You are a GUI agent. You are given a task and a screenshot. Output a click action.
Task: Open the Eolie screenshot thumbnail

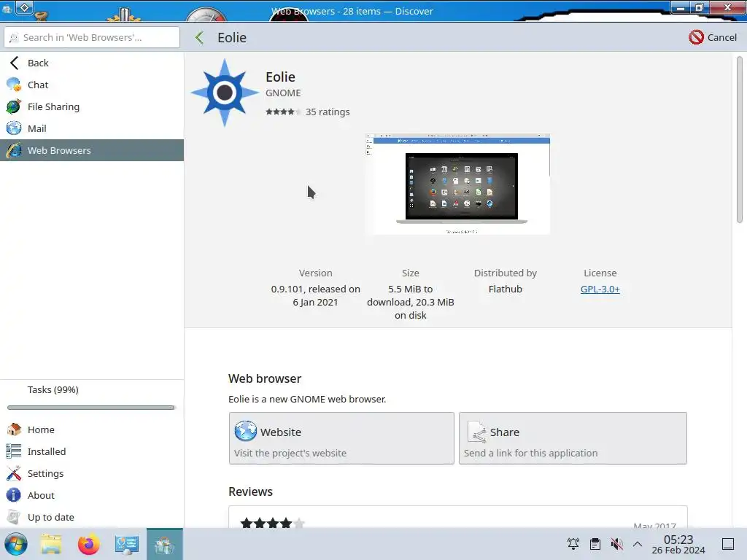click(458, 184)
